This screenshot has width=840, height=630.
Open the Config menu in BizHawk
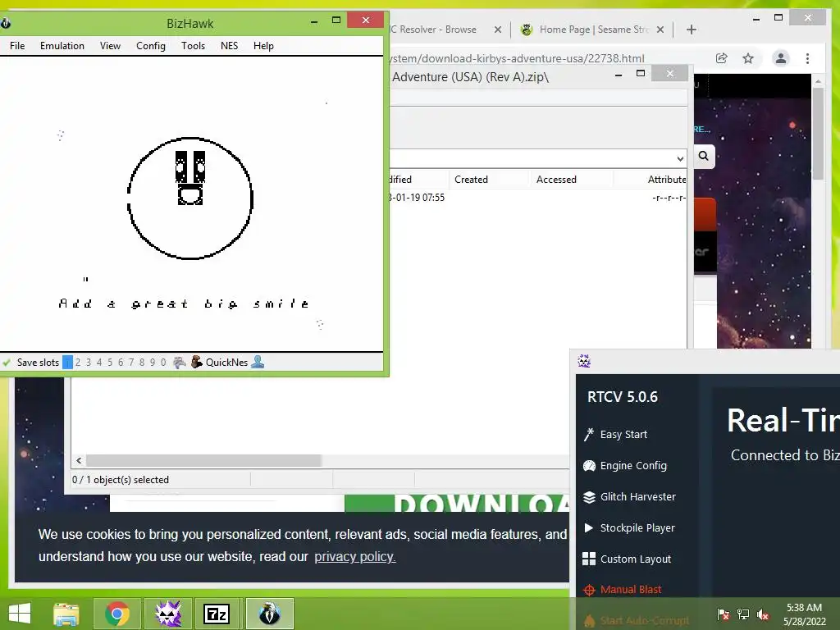(151, 46)
